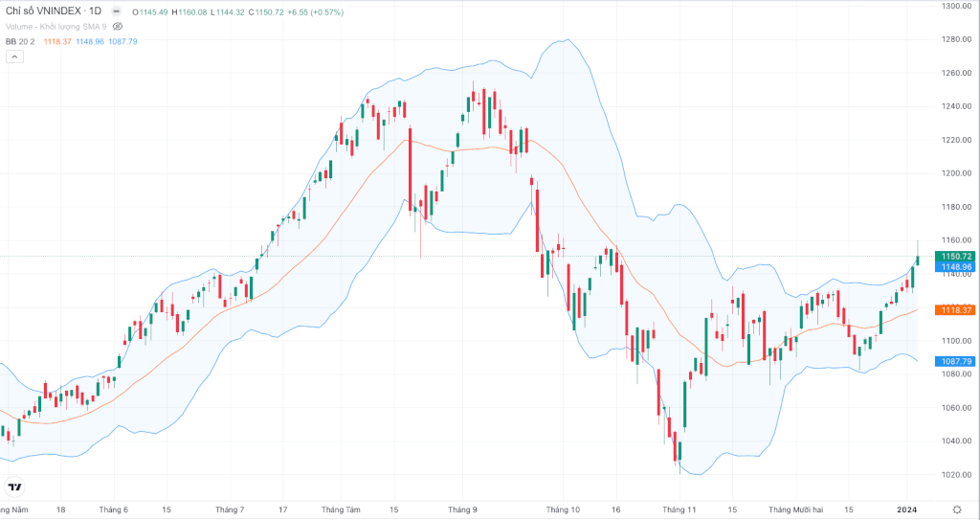Click the 1240.00 price axis label

coord(956,106)
